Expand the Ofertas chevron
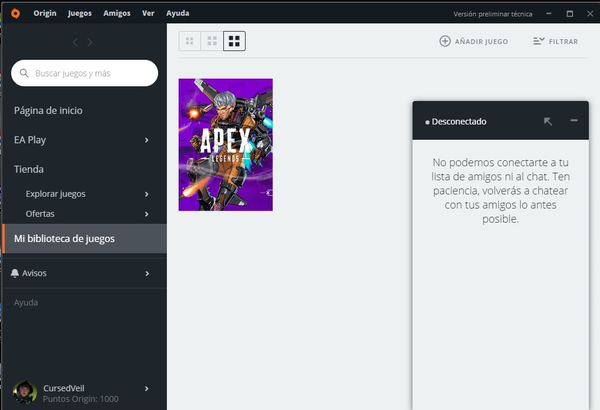This screenshot has width=600, height=410. click(147, 214)
